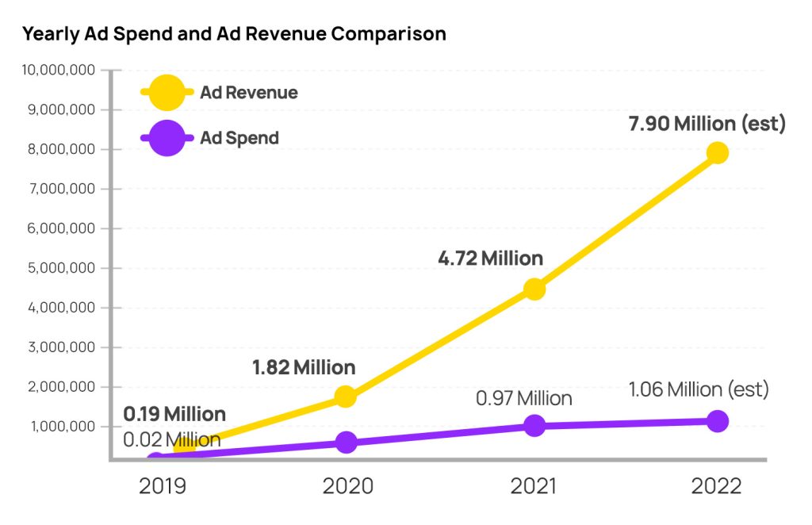Viewport: 812px width, 525px height.
Task: Click the '7.90 Million (est)' data label
Action: click(707, 124)
